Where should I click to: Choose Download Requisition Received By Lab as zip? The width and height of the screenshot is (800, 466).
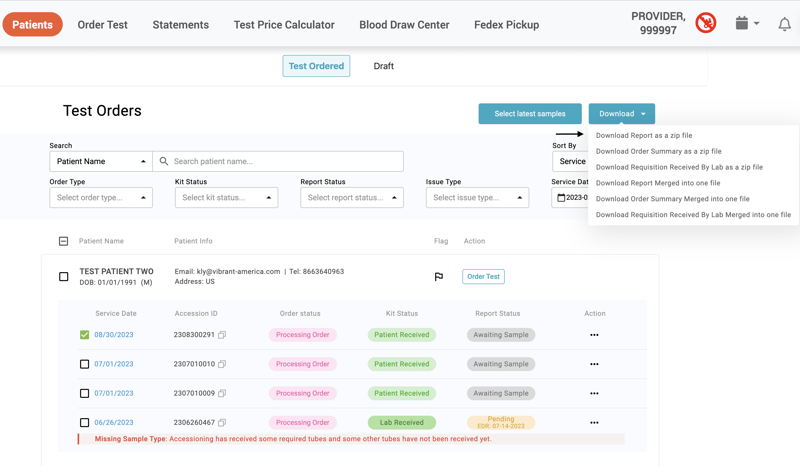(680, 167)
